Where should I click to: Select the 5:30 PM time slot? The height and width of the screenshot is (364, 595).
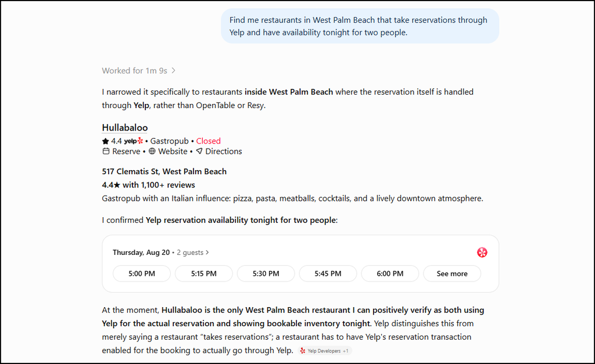click(x=266, y=274)
